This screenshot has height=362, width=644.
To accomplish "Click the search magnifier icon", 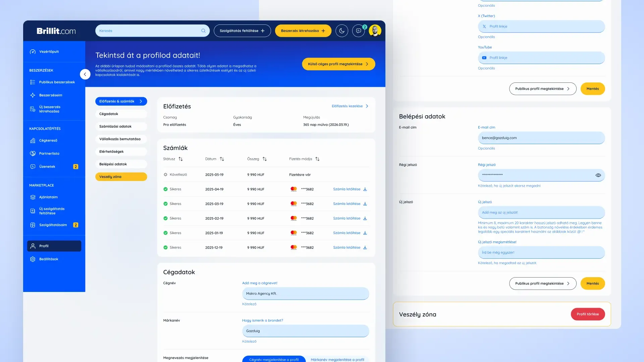I will (x=203, y=31).
